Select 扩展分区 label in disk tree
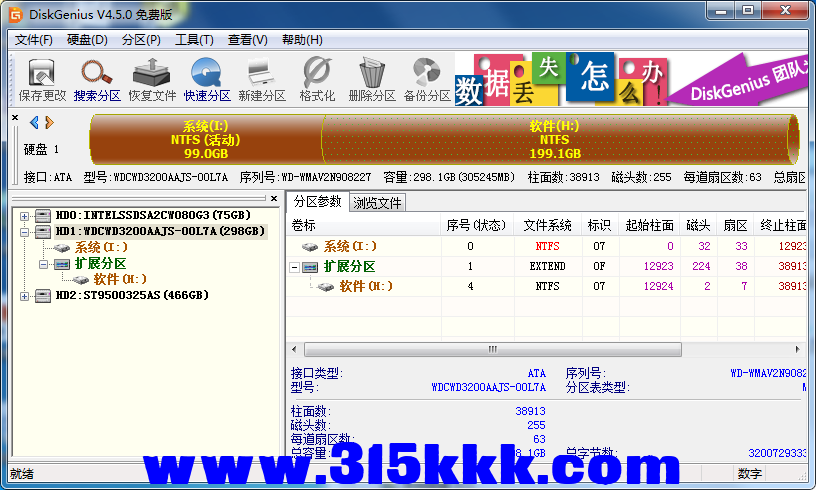 100,264
